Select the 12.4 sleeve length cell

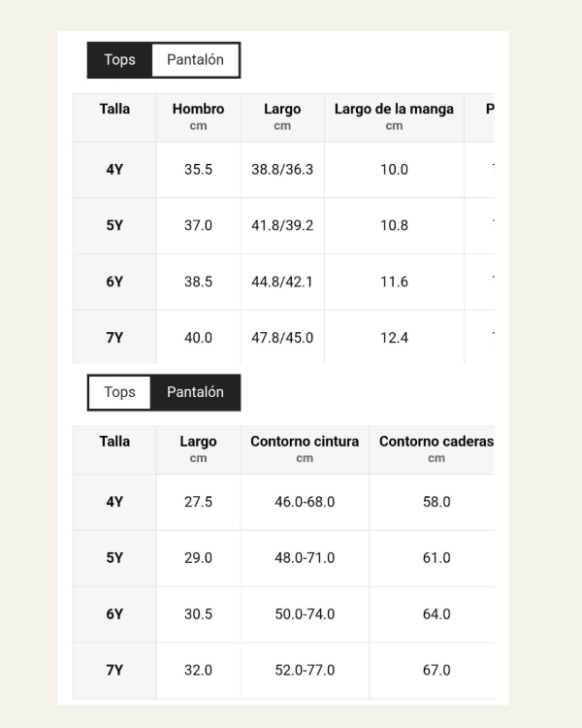tap(394, 339)
